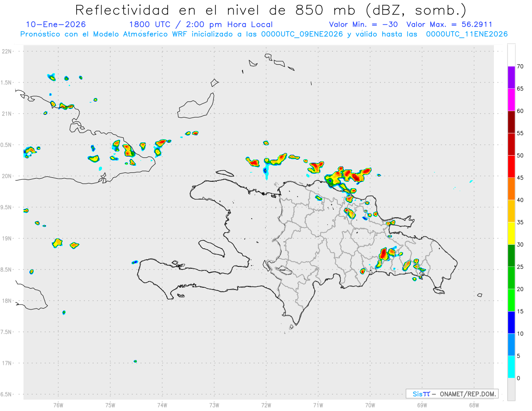Select the 'Valor Max. = 56.2911' text
Screen dimensions: 532x411
coord(449,24)
